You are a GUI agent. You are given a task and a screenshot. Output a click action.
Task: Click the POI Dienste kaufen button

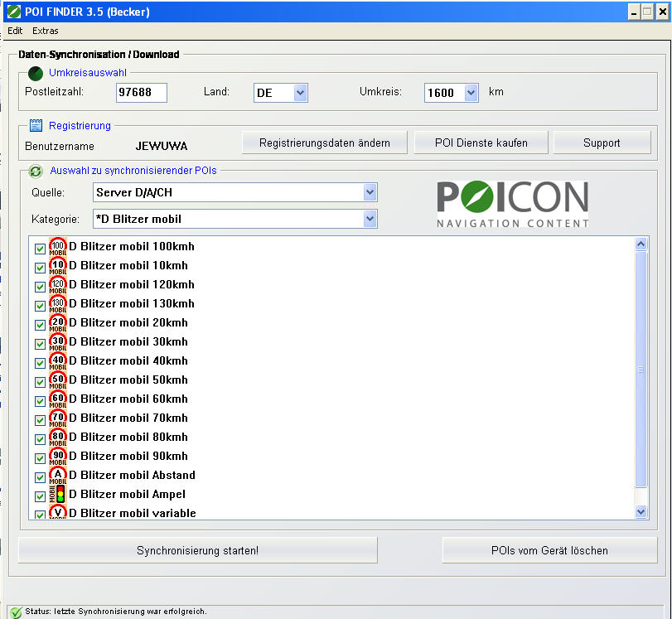481,143
